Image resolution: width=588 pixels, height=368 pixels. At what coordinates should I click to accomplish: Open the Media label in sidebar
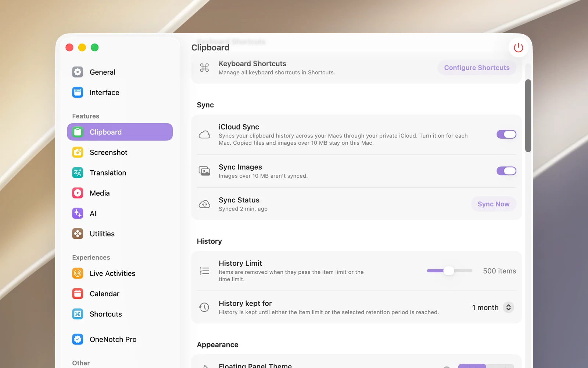tap(100, 193)
